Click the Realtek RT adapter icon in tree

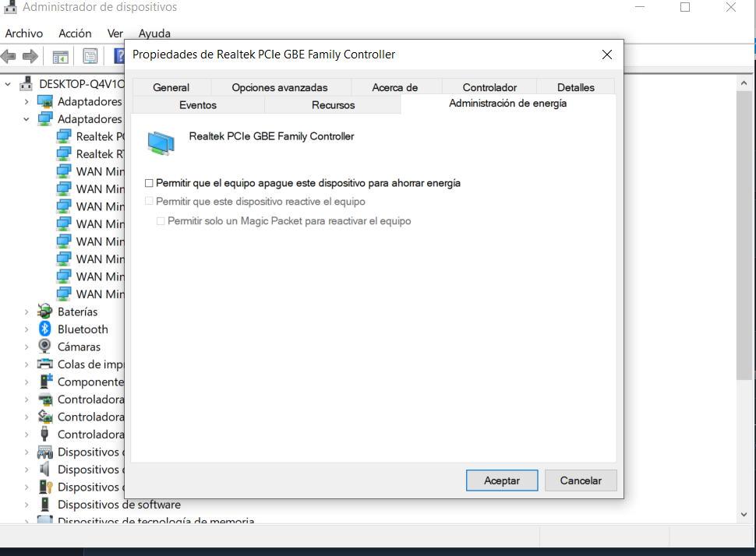coord(64,153)
